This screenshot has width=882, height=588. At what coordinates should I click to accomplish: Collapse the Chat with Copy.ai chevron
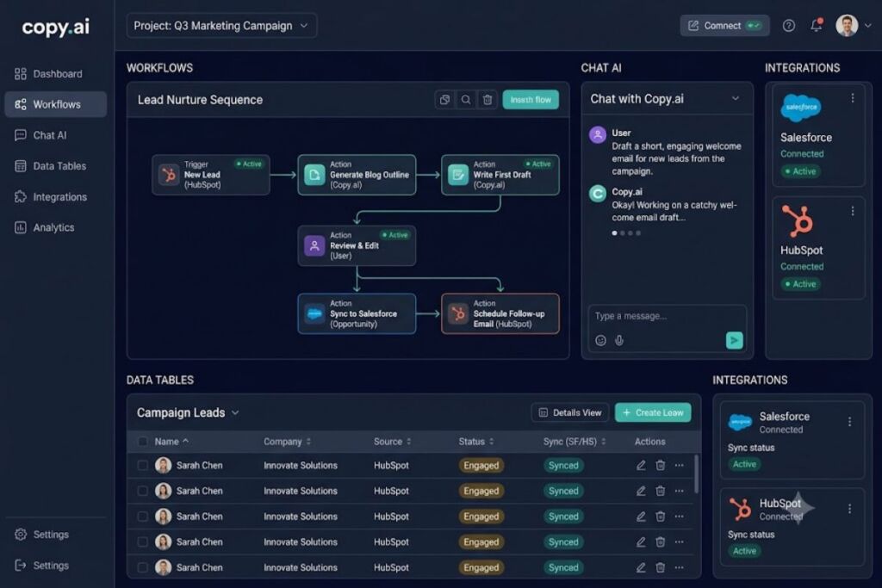(736, 98)
